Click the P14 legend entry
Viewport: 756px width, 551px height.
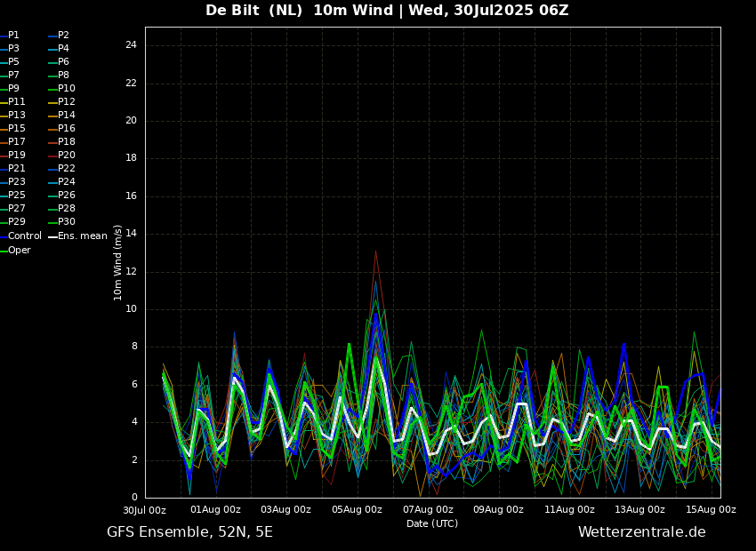click(x=66, y=116)
